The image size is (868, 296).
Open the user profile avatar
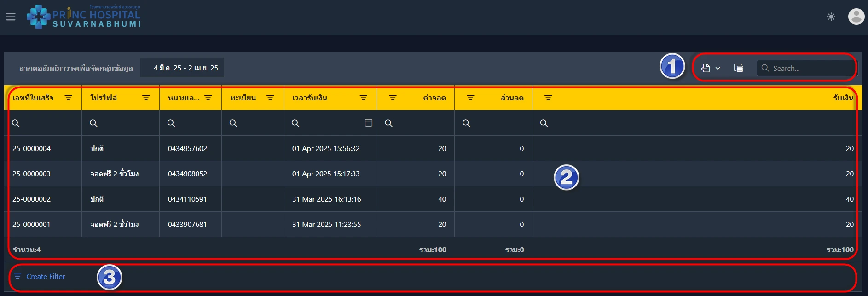[x=856, y=17]
